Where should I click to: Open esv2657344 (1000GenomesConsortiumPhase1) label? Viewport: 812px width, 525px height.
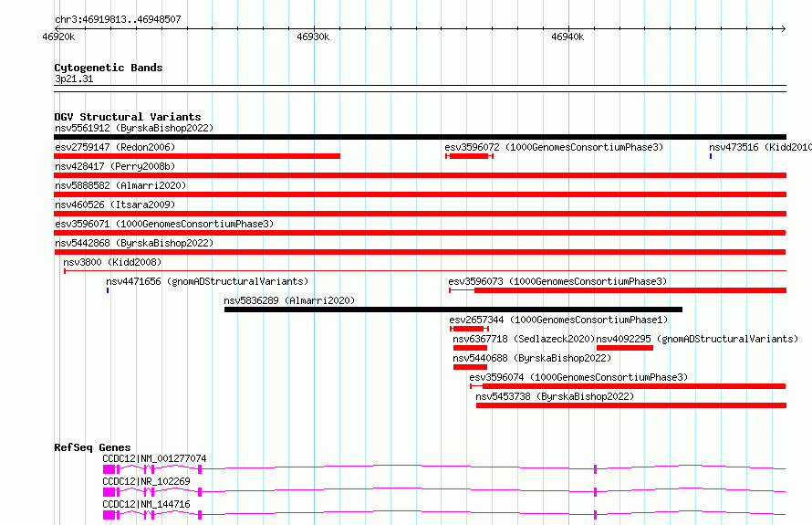pyautogui.click(x=558, y=320)
